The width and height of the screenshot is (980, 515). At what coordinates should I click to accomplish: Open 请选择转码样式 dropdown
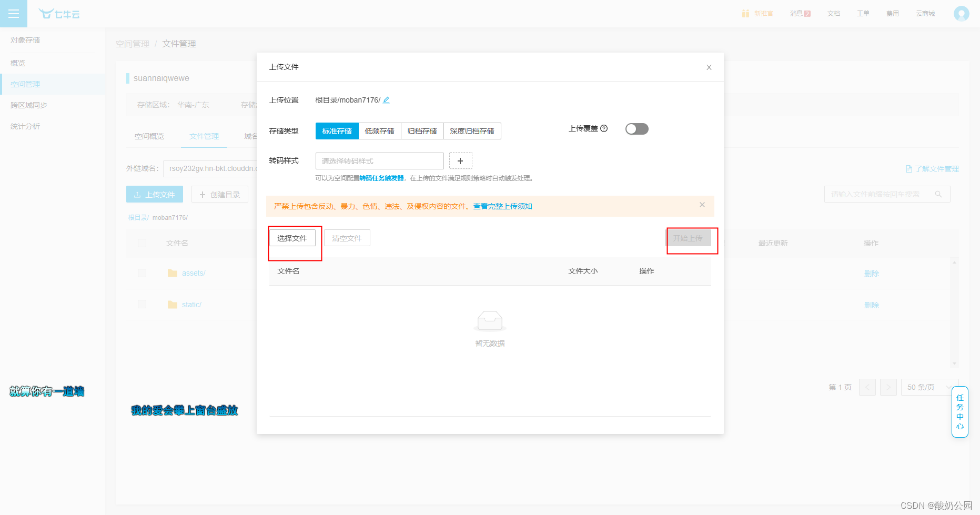[x=380, y=161]
